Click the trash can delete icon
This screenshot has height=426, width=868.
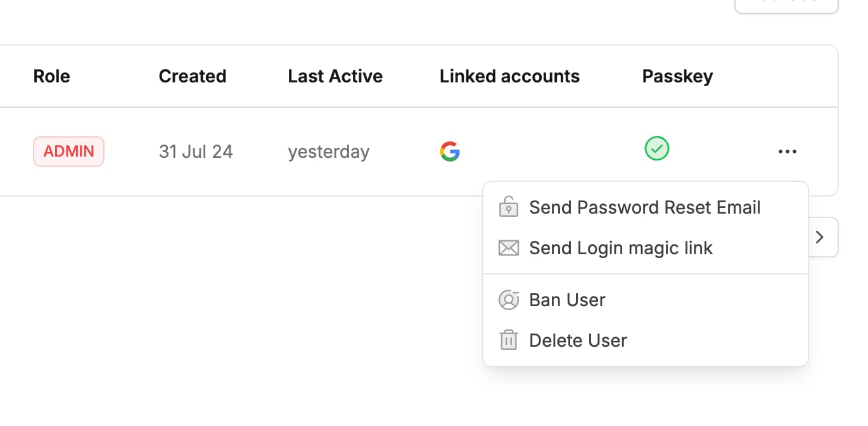click(x=509, y=340)
